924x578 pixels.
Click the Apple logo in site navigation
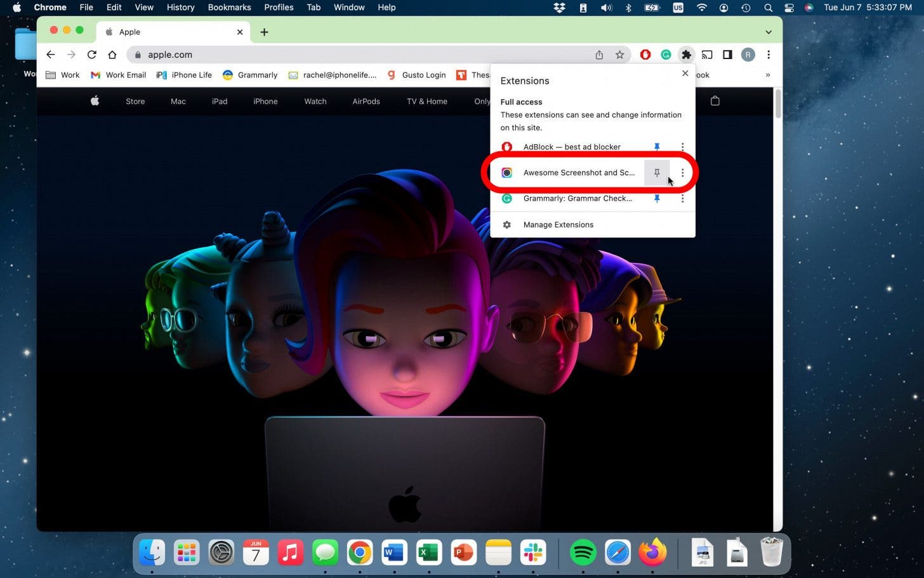[95, 101]
